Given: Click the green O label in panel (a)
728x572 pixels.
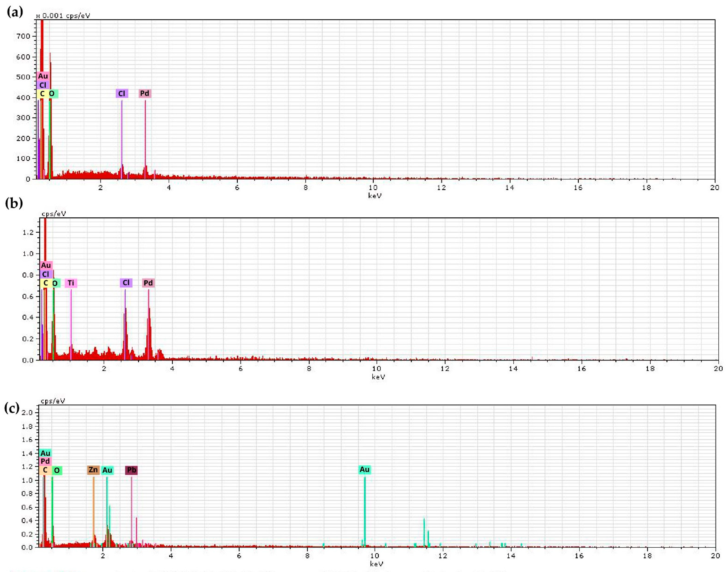Looking at the screenshot, I should click(x=52, y=94).
